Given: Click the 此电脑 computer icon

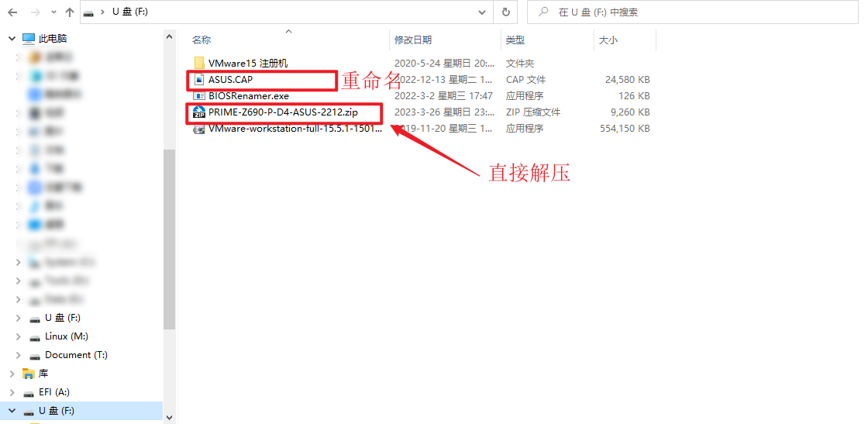Looking at the screenshot, I should (x=29, y=39).
